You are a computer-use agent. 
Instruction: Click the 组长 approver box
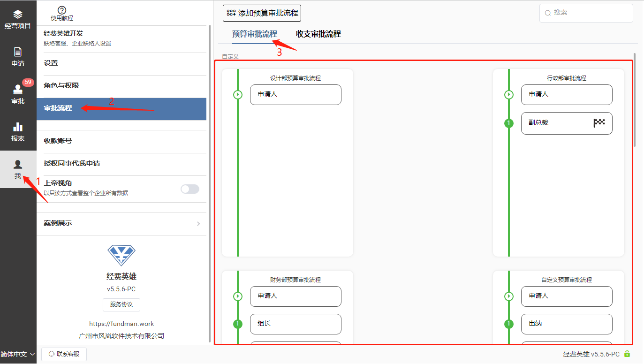[x=295, y=324]
